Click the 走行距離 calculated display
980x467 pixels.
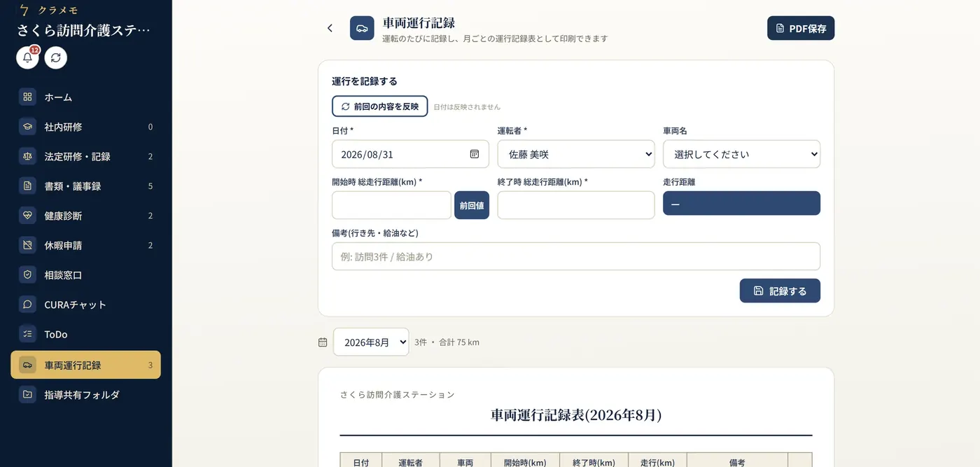[741, 203]
